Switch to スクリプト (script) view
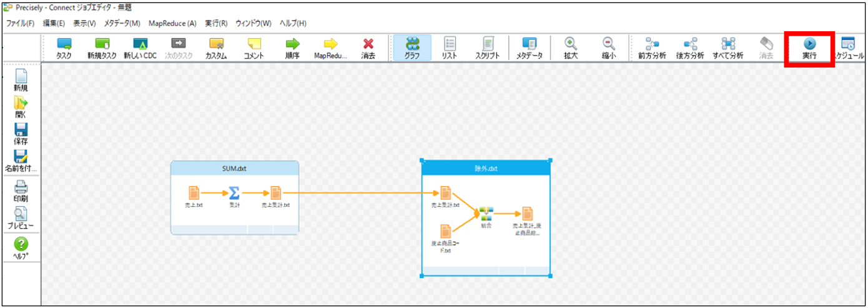The width and height of the screenshot is (868, 308). [x=488, y=48]
